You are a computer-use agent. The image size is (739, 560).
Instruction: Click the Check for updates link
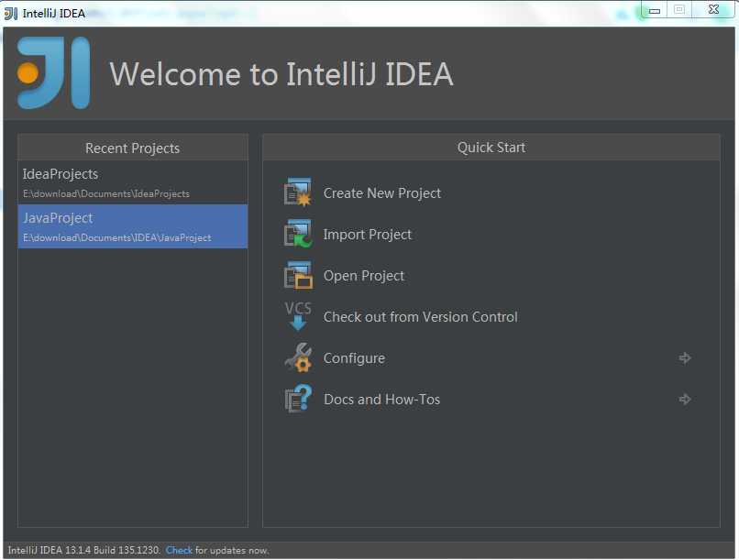pyautogui.click(x=179, y=550)
